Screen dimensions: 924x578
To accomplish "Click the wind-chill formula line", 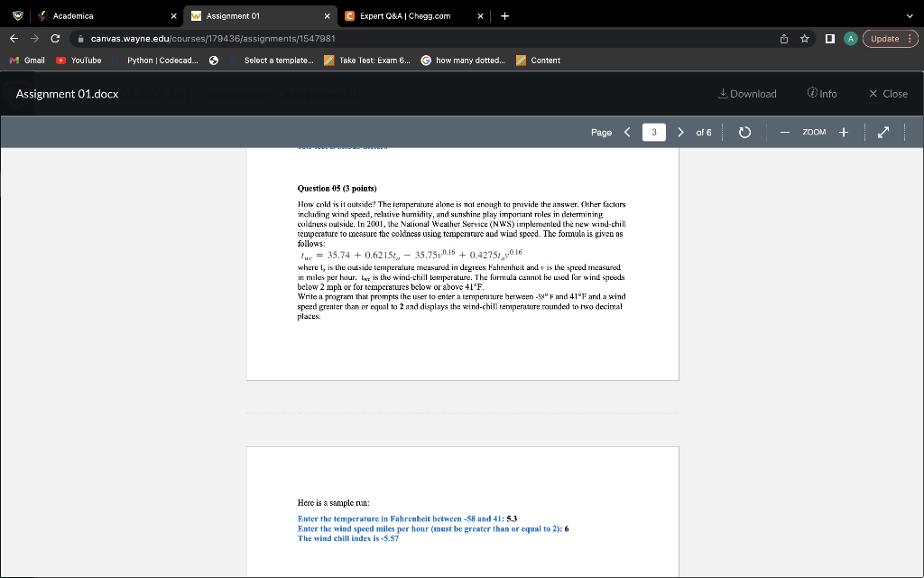I will pyautogui.click(x=411, y=255).
